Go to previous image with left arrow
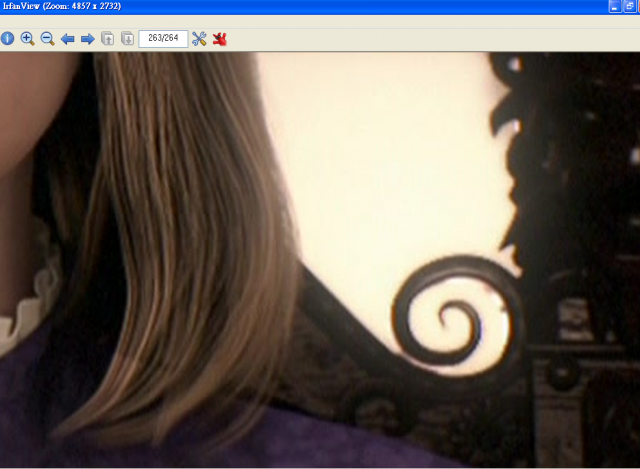Viewport: 640px width, 469px height. pos(67,39)
